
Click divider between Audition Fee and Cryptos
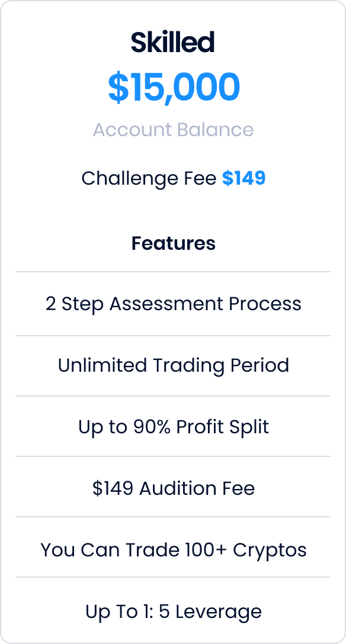tap(173, 517)
